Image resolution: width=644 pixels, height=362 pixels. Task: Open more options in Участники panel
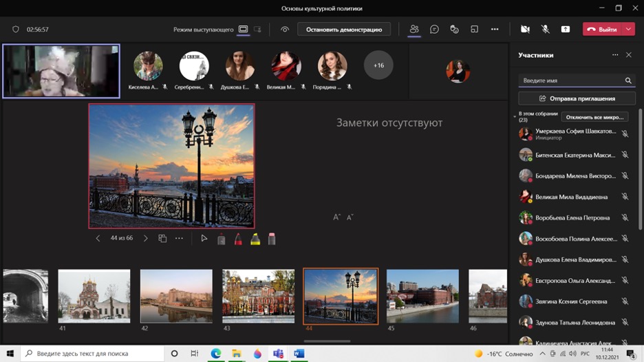click(x=615, y=55)
